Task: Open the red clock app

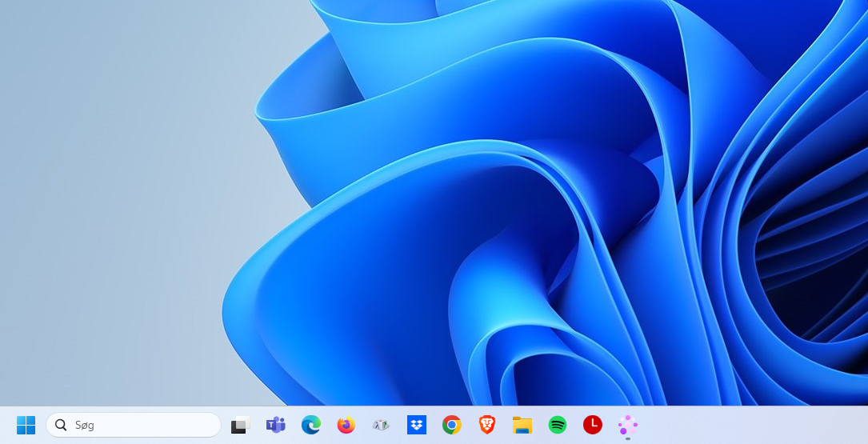Action: [592, 425]
